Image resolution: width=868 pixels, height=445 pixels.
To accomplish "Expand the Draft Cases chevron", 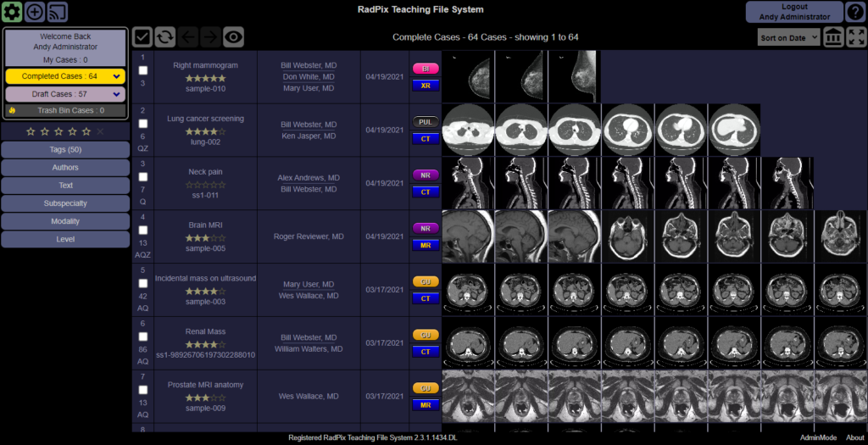I will [116, 94].
